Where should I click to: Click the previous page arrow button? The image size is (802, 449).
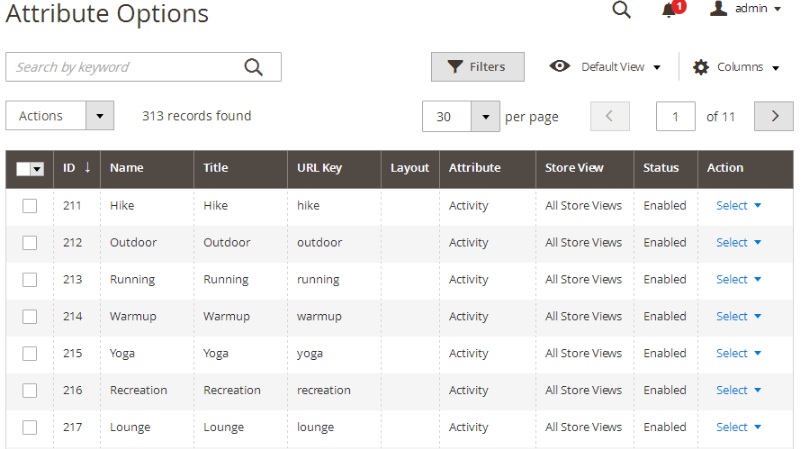(x=610, y=116)
